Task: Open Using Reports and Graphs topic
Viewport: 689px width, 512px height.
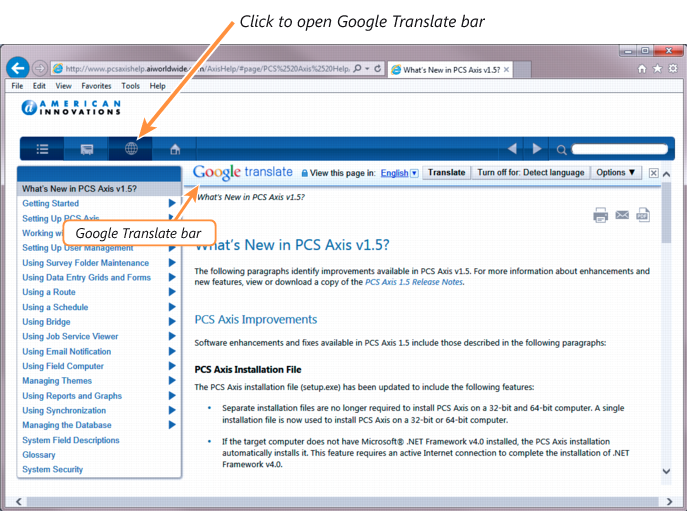Action: click(x=72, y=396)
